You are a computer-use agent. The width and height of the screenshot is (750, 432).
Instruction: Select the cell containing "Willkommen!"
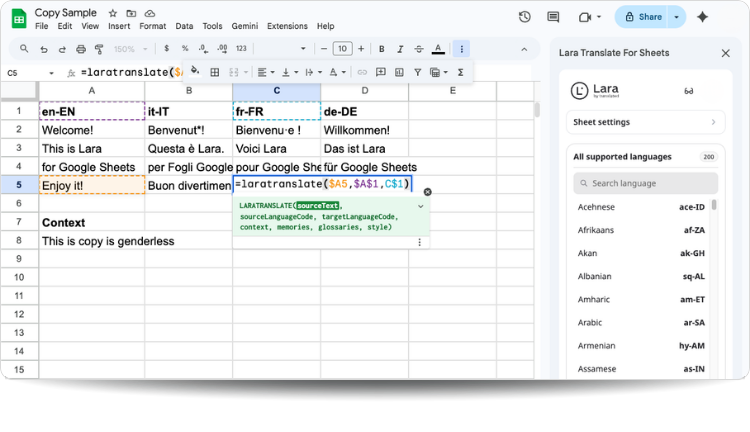pos(364,130)
